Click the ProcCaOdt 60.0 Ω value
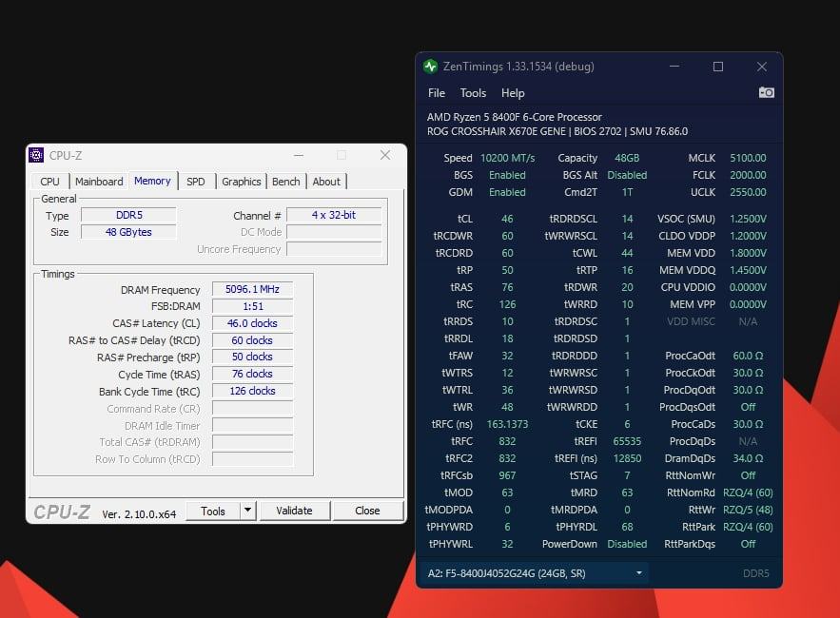Viewport: 840px width, 618px height. click(x=748, y=356)
